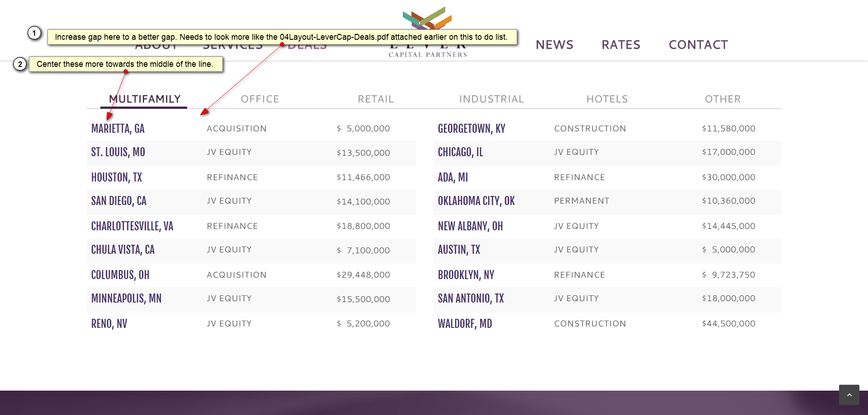Select the MULTIFAMILY tab

[x=145, y=99]
